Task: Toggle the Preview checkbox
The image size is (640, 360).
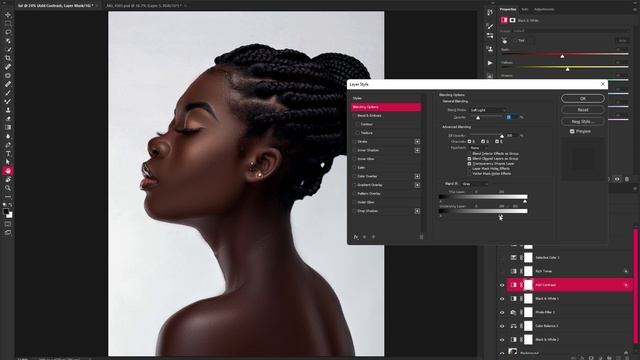Action: [x=572, y=131]
